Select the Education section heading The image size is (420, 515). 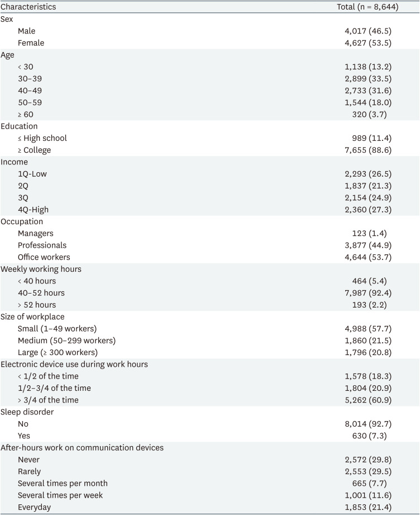click(19, 126)
